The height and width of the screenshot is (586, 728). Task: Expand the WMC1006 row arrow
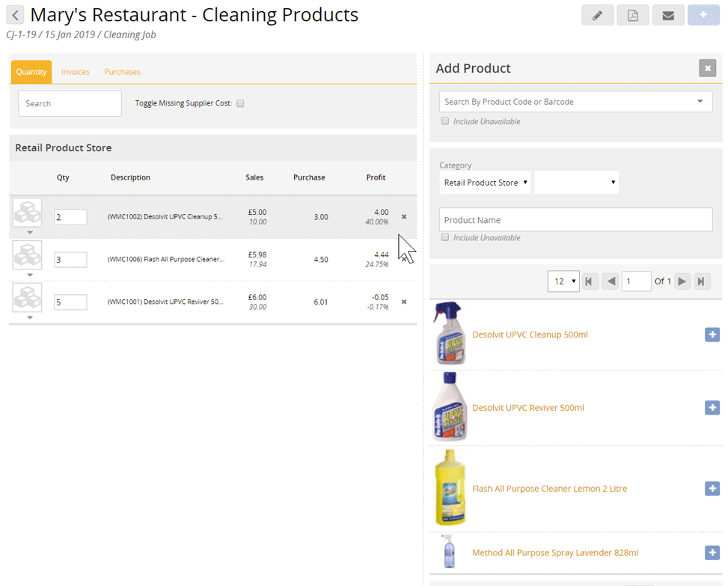(x=30, y=275)
